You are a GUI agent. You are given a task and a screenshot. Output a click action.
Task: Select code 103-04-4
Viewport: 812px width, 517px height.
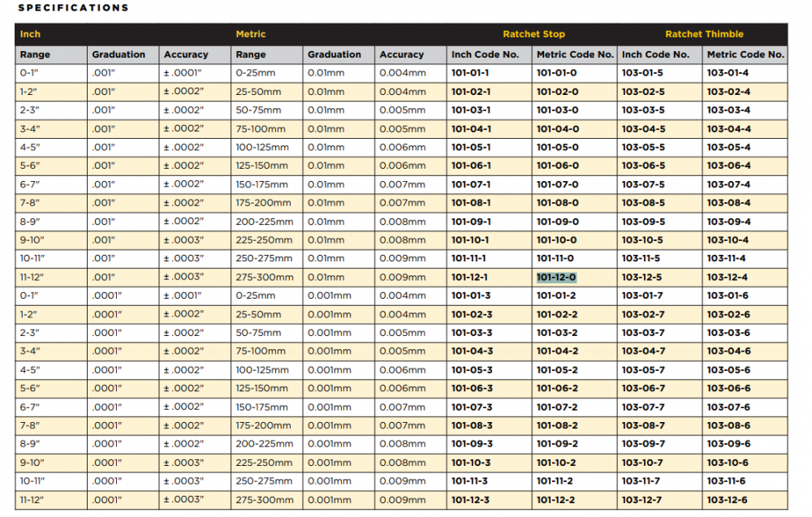[x=729, y=129]
